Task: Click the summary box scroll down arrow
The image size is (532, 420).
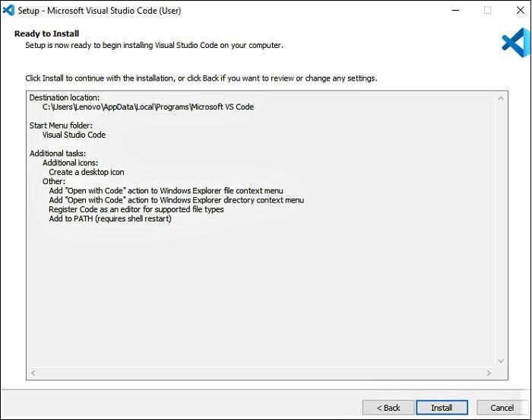Action: (502, 361)
